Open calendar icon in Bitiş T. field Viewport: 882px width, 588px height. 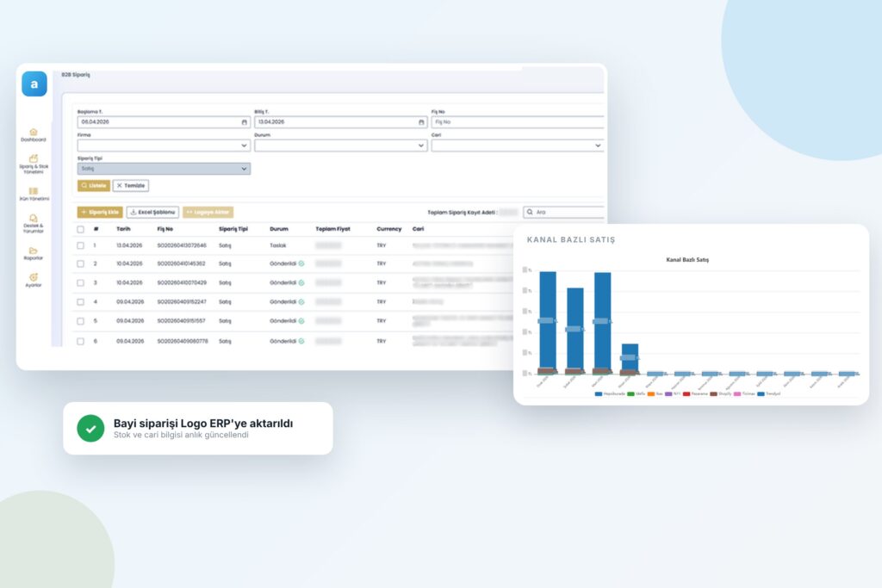click(x=421, y=122)
